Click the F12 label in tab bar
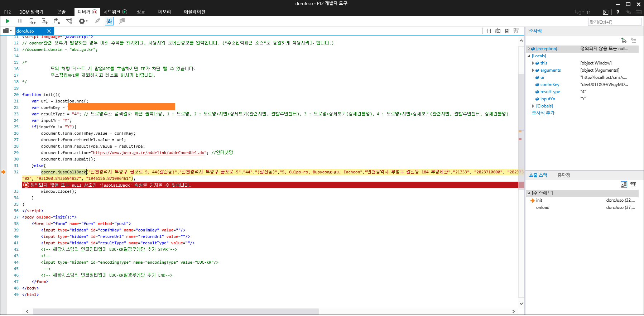 (x=8, y=12)
